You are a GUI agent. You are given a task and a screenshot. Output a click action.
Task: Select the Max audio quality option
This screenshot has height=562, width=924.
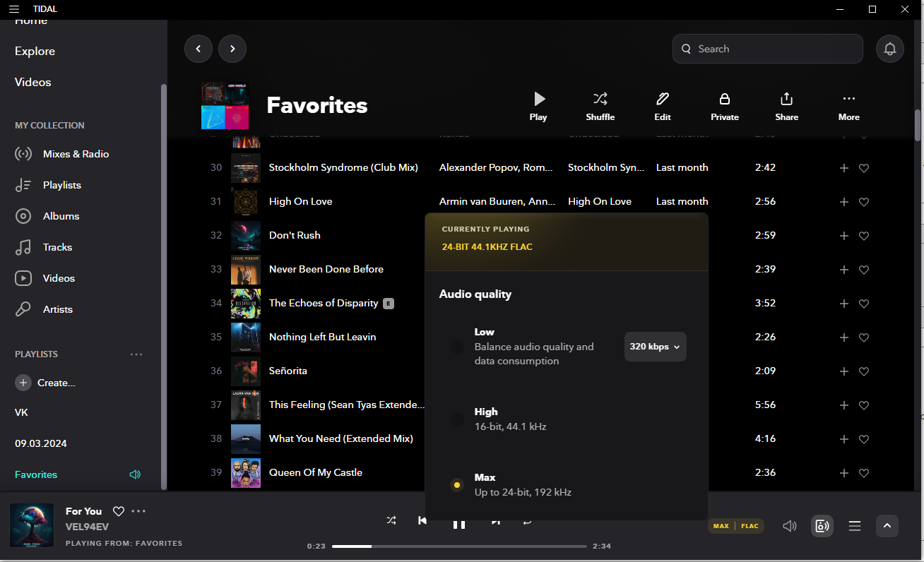(x=457, y=485)
